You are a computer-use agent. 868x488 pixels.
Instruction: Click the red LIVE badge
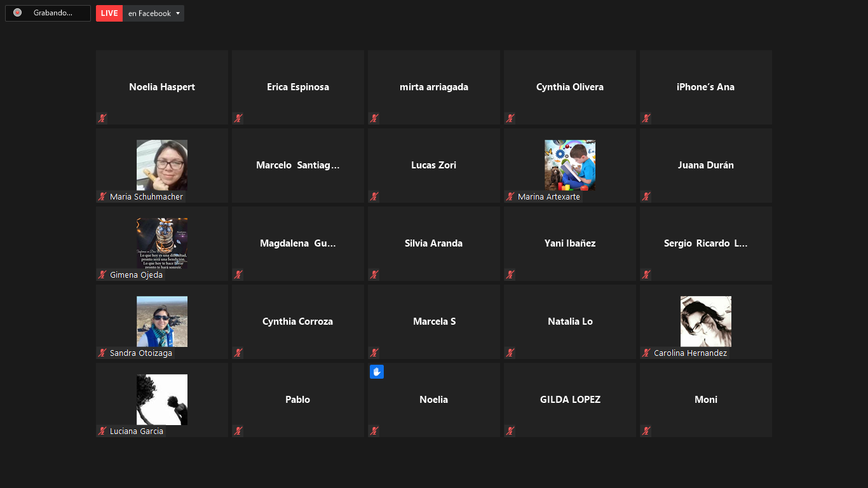tap(109, 13)
